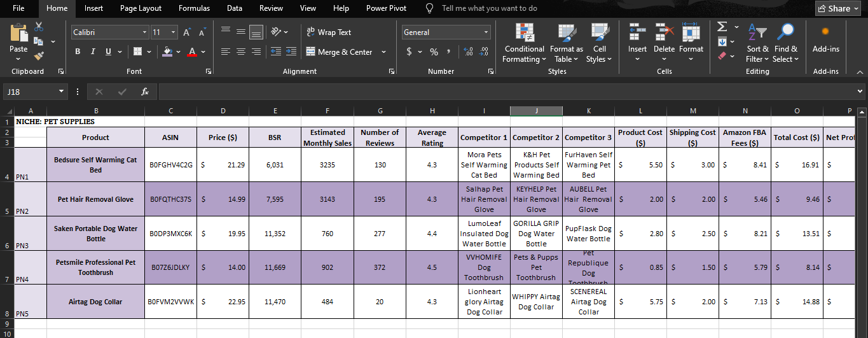The image size is (868, 338).
Task: Open Format as Table gallery
Action: tap(566, 43)
